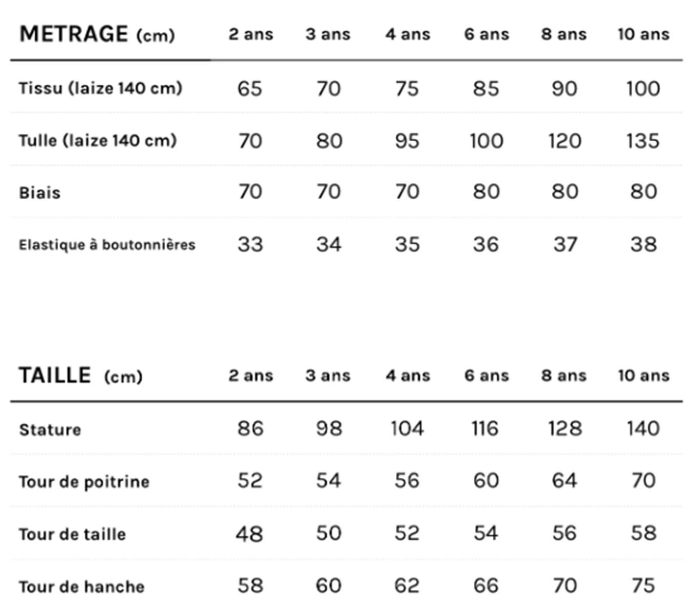This screenshot has height=616, width=695.
Task: Select the 3 ans header in TAILLE table
Action: coord(327,376)
